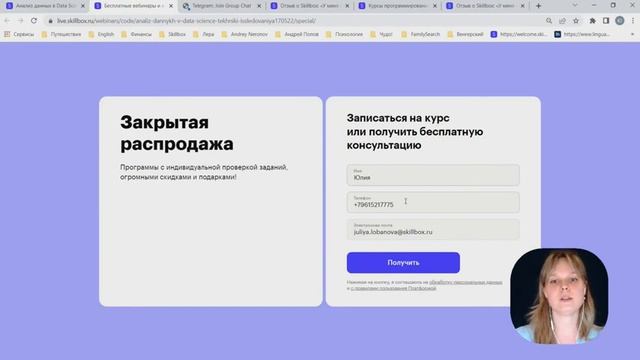Open the tab search chevron
This screenshot has height=360, width=640.
click(575, 5)
